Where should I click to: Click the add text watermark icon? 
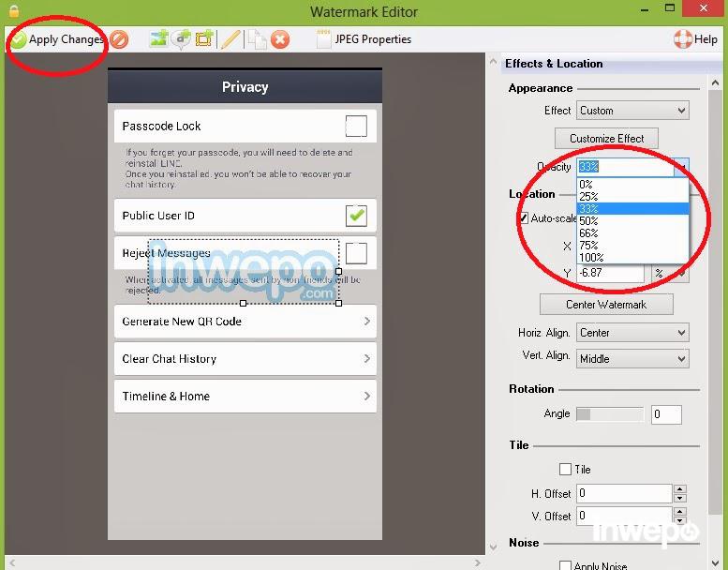[181, 39]
